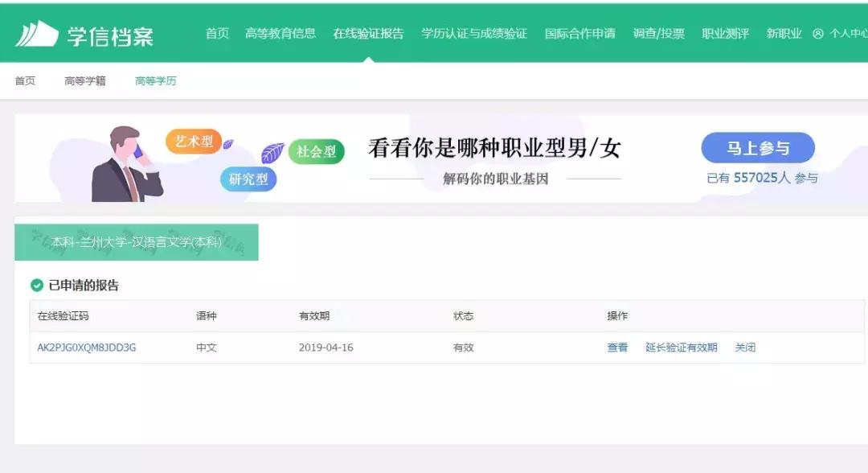Open 学历认证与成绩验证 menu item
Viewport: 868px width, 473px height.
[473, 35]
